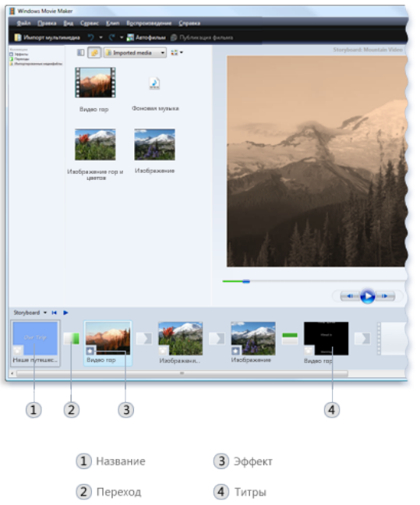This screenshot has width=420, height=505.
Task: Rewind the storyboard to start
Action: [54, 313]
